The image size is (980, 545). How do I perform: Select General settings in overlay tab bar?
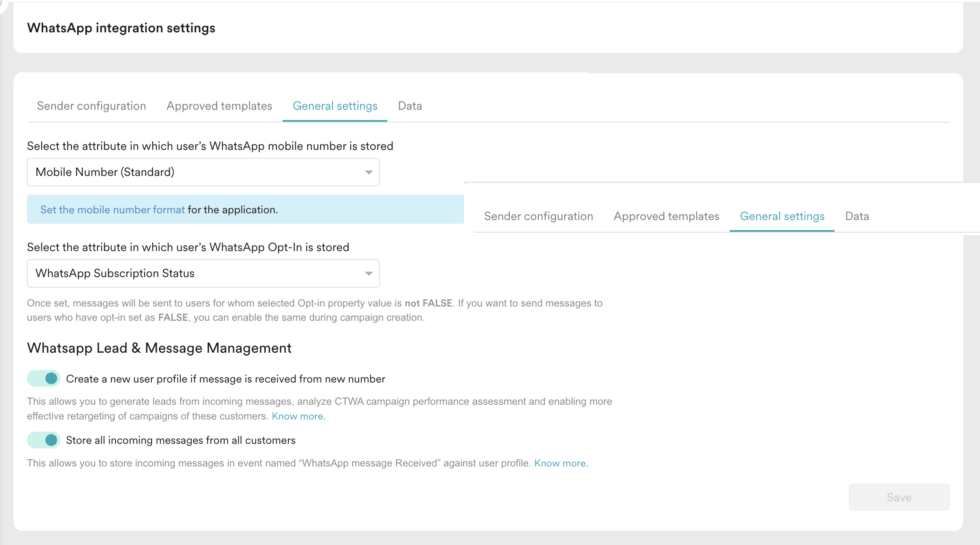(x=782, y=216)
